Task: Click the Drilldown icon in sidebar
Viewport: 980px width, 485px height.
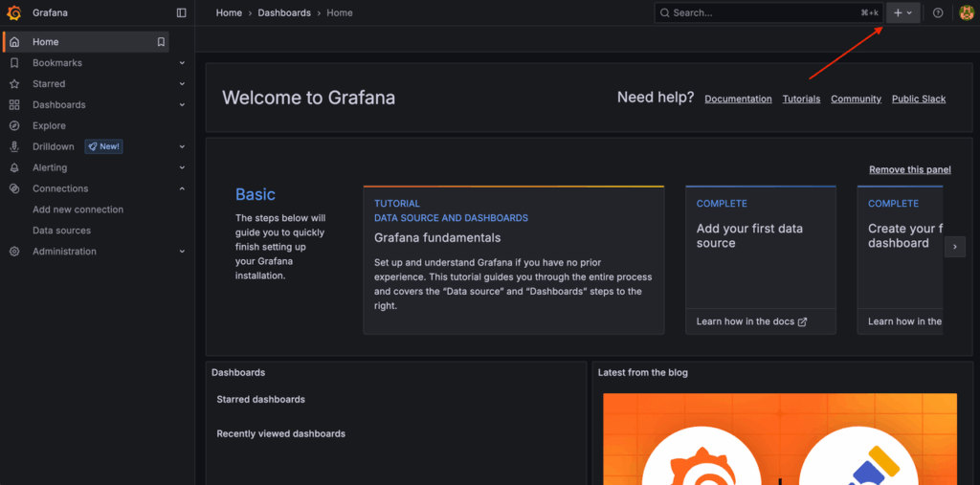Action: (14, 147)
